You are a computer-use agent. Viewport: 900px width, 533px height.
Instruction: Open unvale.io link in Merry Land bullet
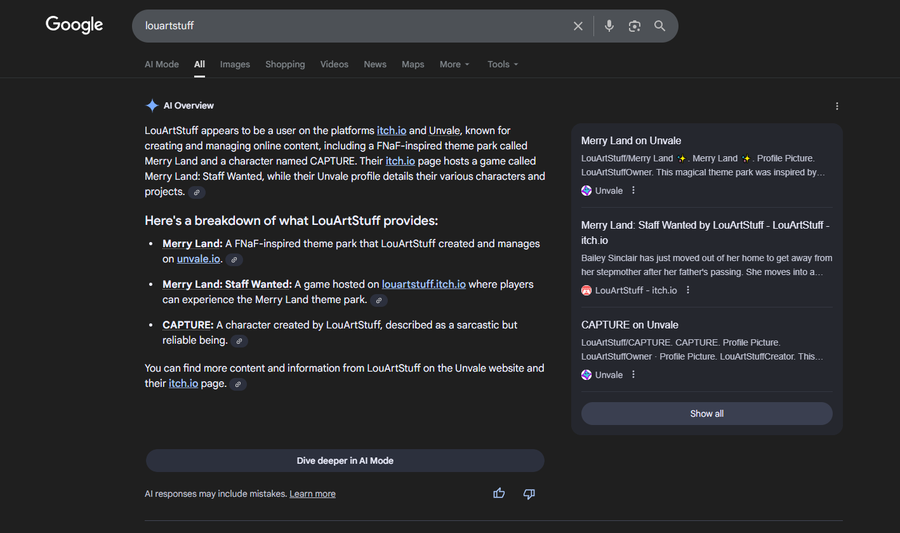point(198,259)
